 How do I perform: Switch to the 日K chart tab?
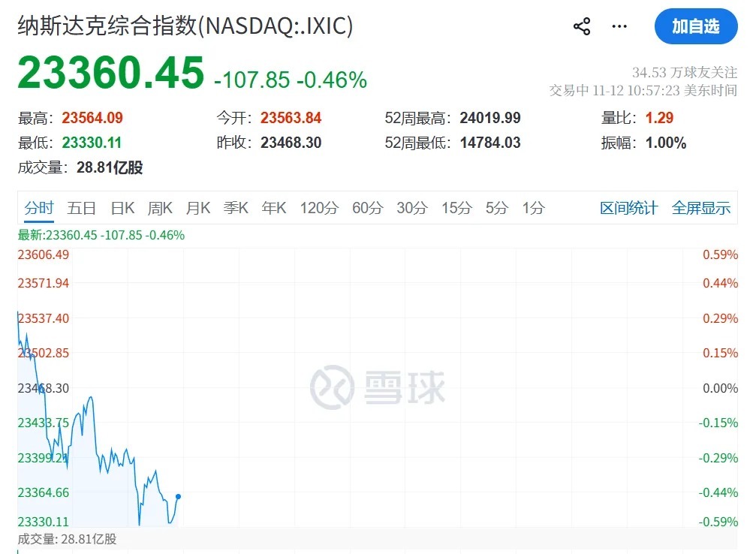122,209
